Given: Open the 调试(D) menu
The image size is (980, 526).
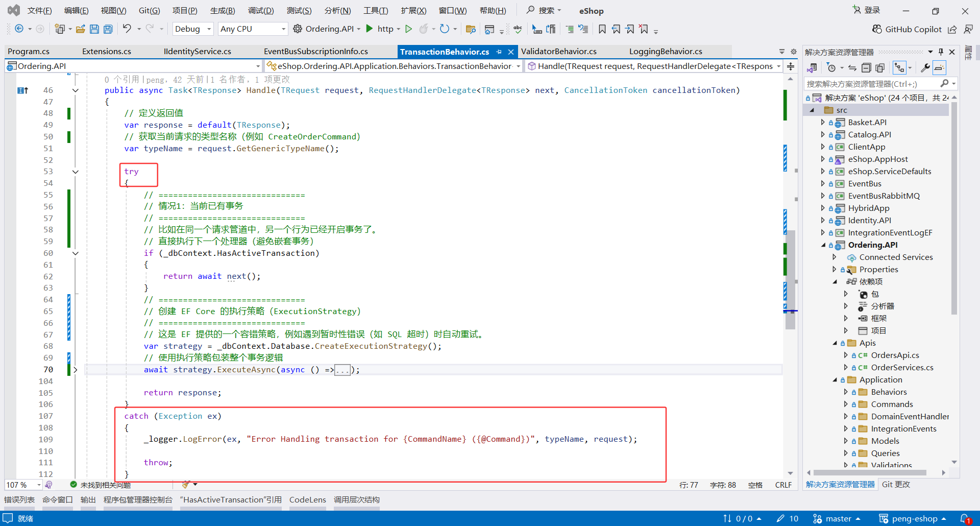Looking at the screenshot, I should (x=261, y=11).
